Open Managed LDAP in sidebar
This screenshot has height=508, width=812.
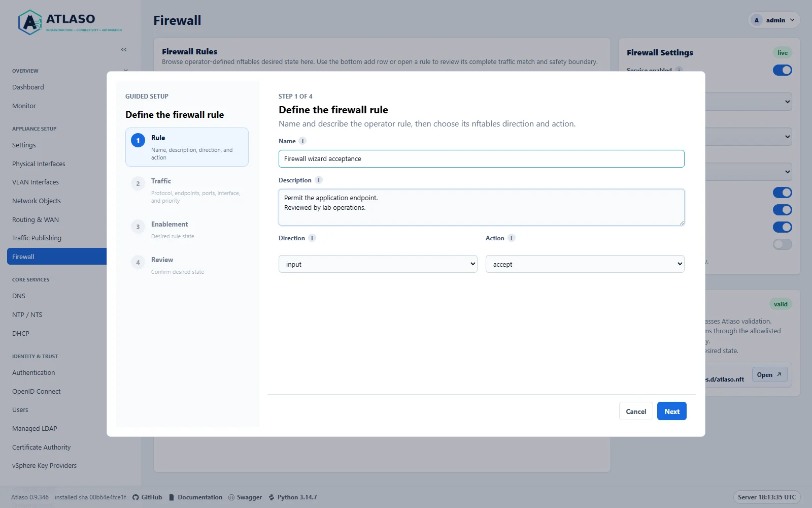[35, 428]
